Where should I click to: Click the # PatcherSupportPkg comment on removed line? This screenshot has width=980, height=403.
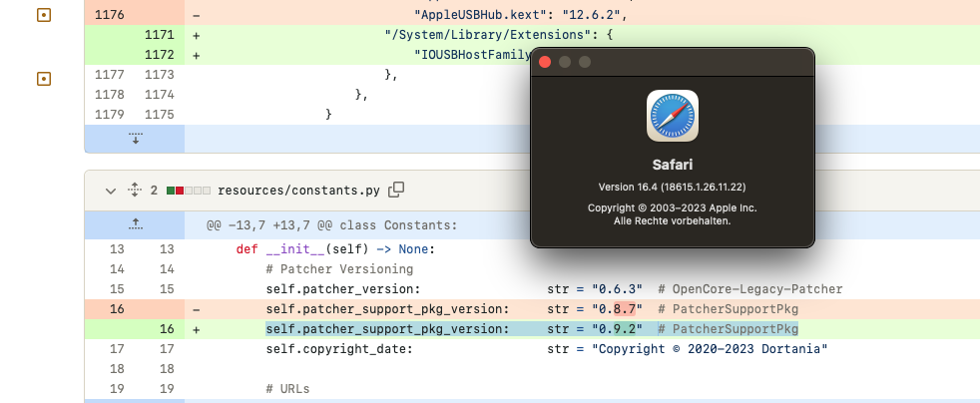(x=728, y=309)
